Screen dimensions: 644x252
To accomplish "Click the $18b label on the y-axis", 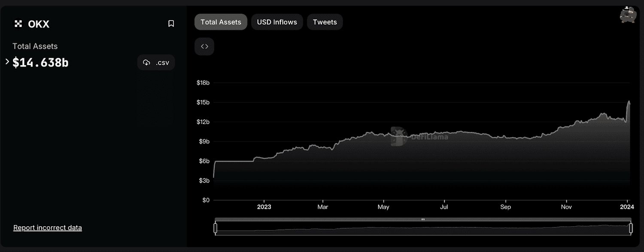I will click(x=203, y=83).
